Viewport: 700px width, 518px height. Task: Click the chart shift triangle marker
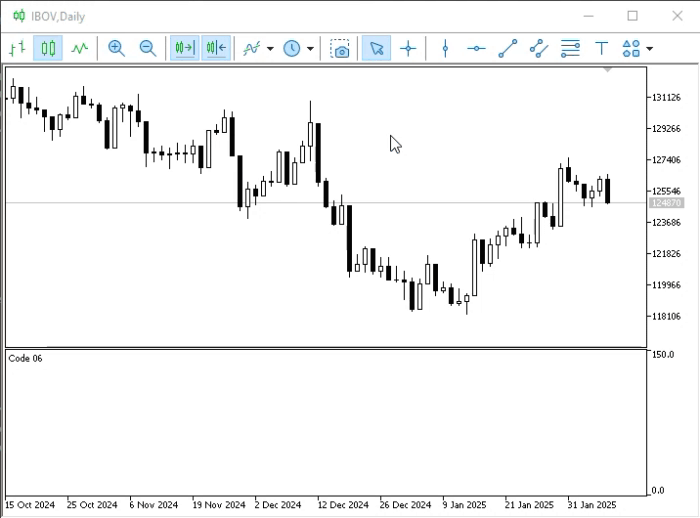click(x=608, y=70)
